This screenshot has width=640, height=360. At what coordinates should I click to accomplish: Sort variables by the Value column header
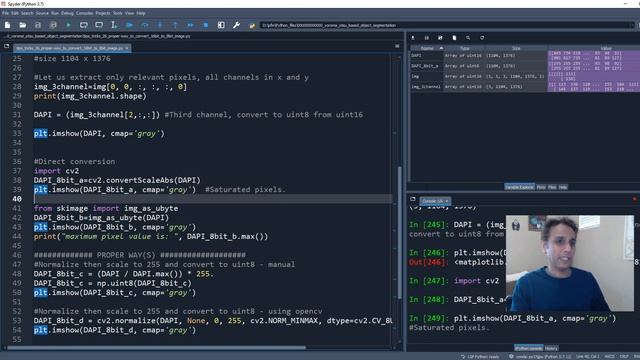(x=606, y=48)
